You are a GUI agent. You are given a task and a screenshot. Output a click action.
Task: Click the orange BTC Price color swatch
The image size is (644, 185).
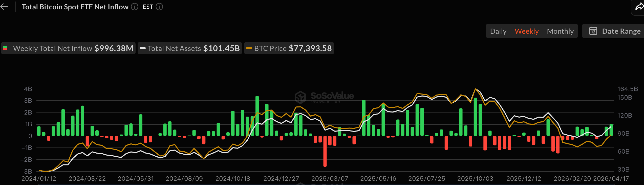(249, 48)
